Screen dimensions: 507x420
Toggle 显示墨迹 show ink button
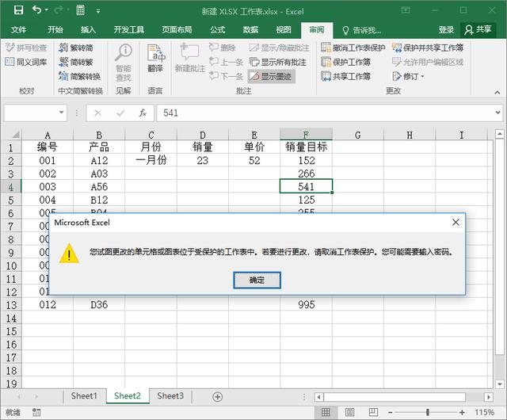pyautogui.click(x=270, y=76)
